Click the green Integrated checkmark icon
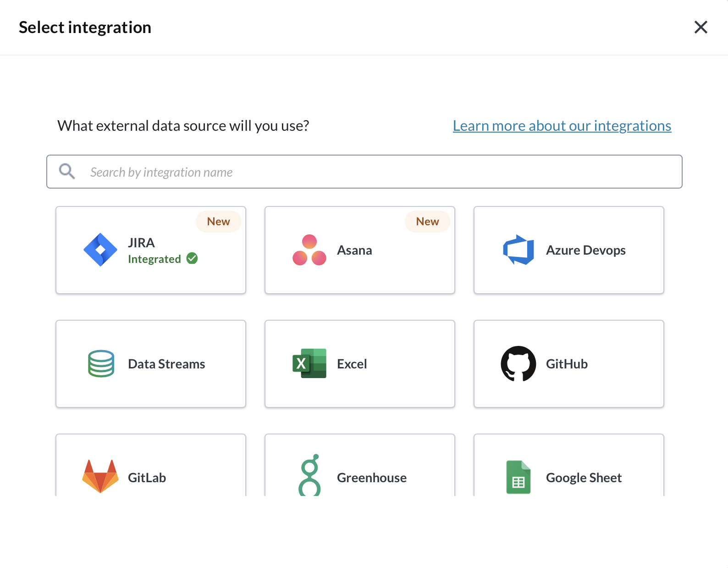 [x=192, y=259]
